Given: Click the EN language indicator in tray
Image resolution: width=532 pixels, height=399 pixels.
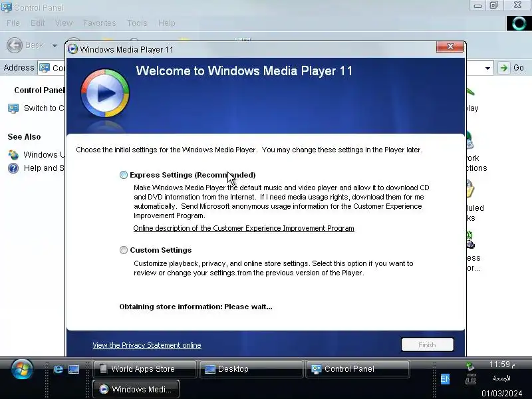Looking at the screenshot, I should tap(445, 379).
